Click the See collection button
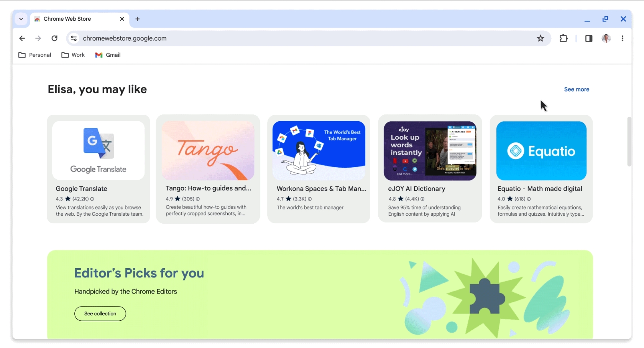 pyautogui.click(x=100, y=313)
